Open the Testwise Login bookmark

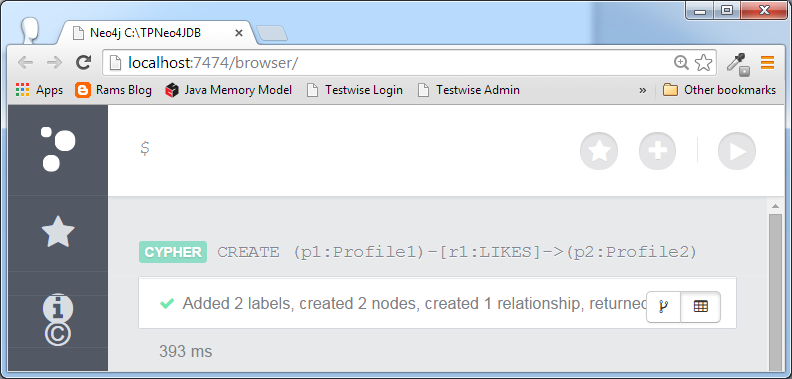[x=355, y=90]
